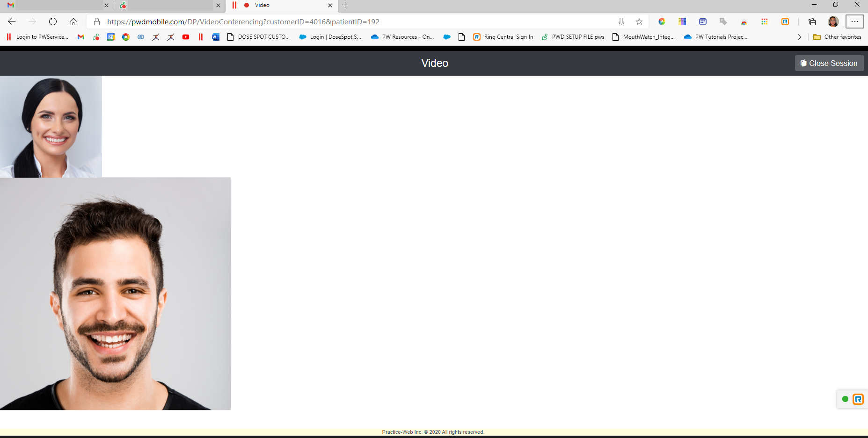
Task: Close the second browser tab
Action: pyautogui.click(x=218, y=5)
